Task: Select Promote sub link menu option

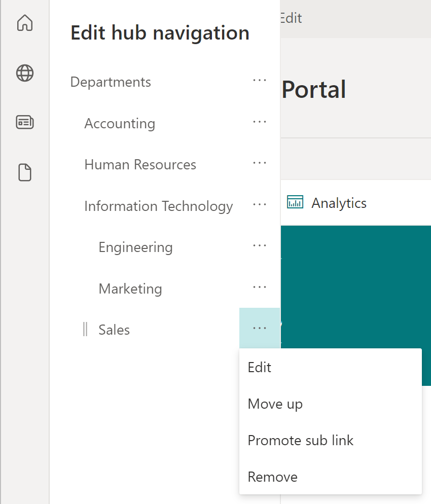Action: click(x=300, y=440)
